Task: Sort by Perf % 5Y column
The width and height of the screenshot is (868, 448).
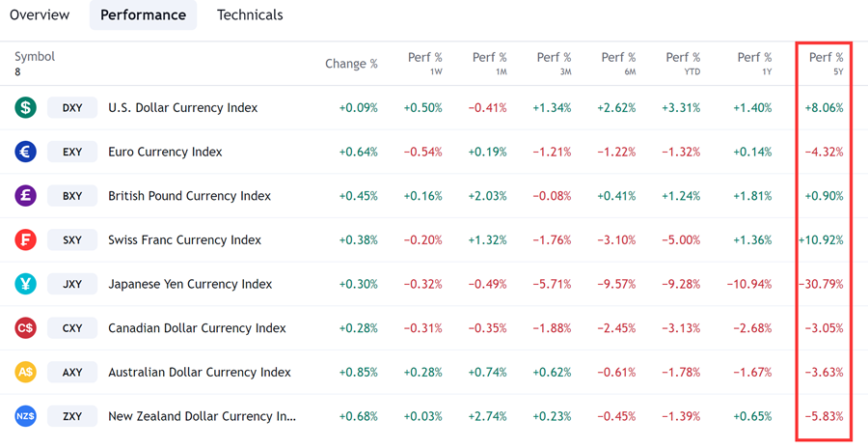Action: click(x=826, y=64)
